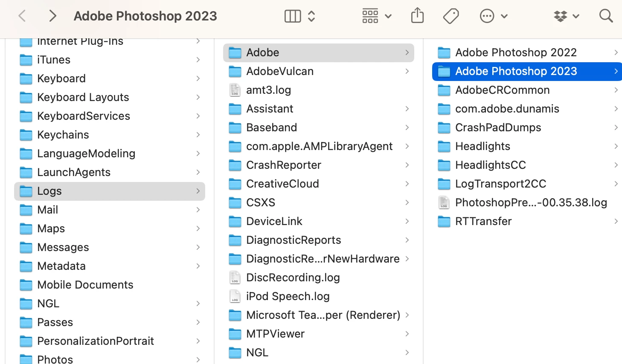Click the Edit Tags icon

(451, 16)
